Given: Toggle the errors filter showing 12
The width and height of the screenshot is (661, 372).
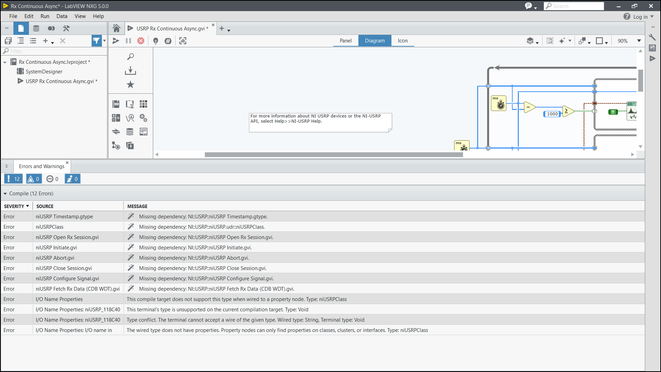Looking at the screenshot, I should click(x=13, y=179).
